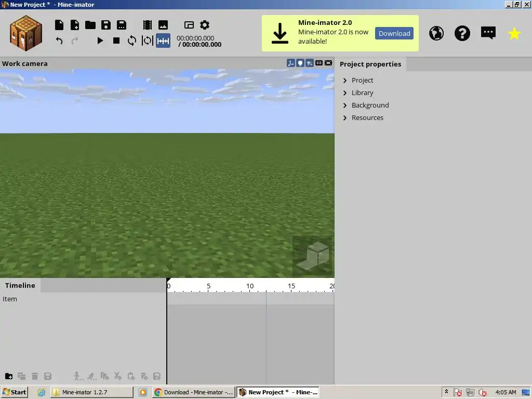Export movie using the film strip icon
532x399 pixels.
(148, 25)
